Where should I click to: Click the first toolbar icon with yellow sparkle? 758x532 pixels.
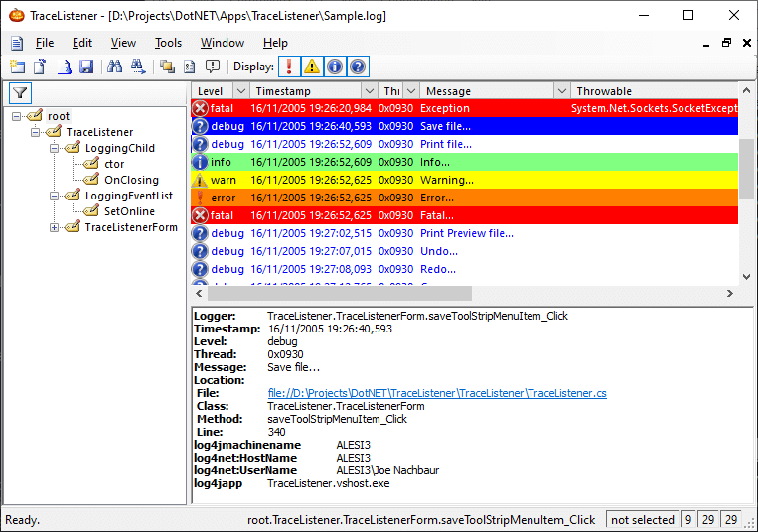tap(17, 66)
